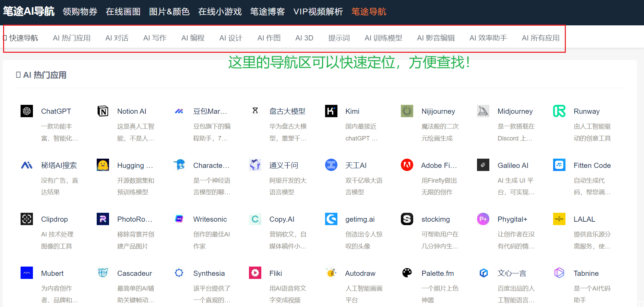
Task: Select the stockimg black S icon
Action: tap(407, 219)
